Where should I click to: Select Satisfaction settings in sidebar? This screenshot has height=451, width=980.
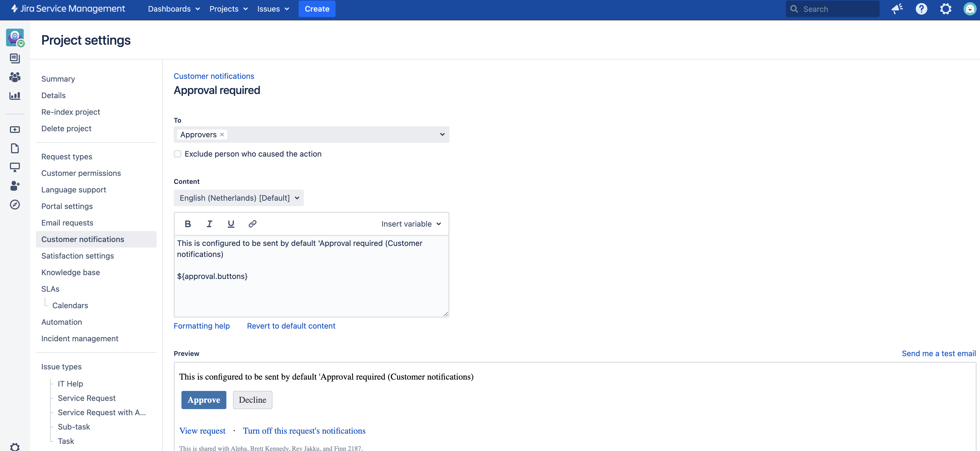click(77, 256)
